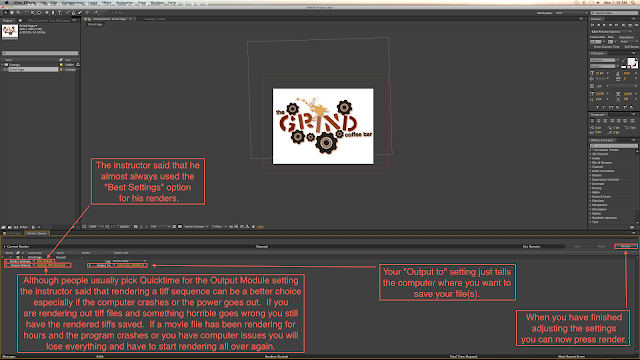Click the eyedropper in Character panel

click(624, 60)
